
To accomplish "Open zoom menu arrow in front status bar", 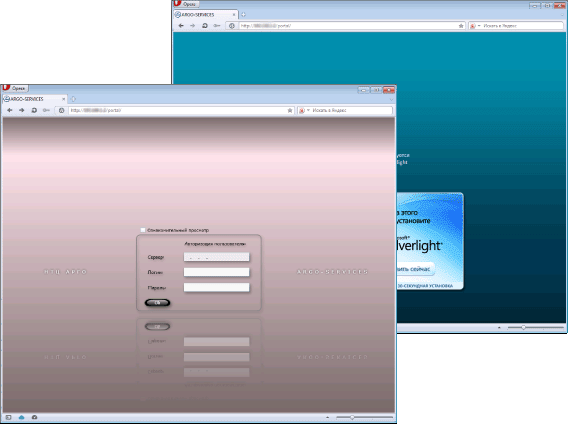I will tap(327, 417).
